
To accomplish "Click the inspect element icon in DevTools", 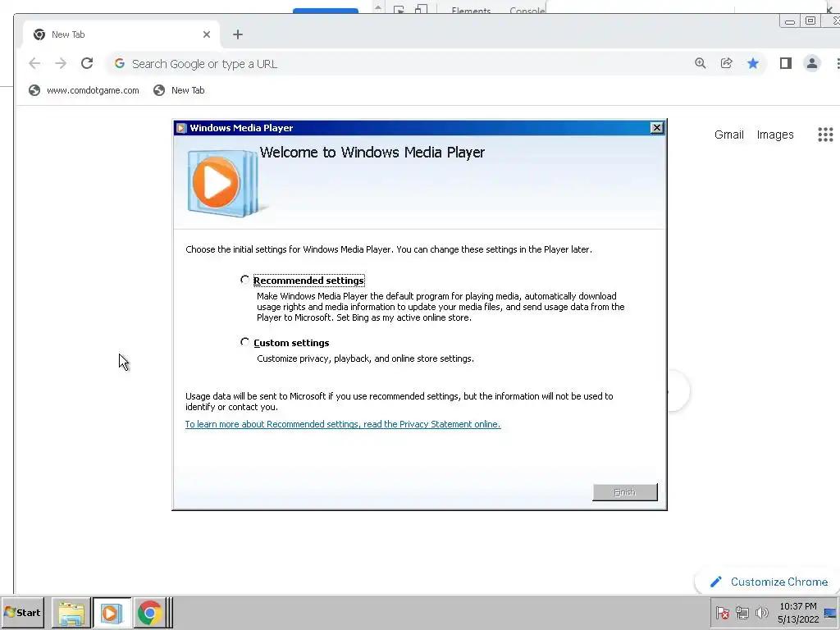I will [x=399, y=10].
